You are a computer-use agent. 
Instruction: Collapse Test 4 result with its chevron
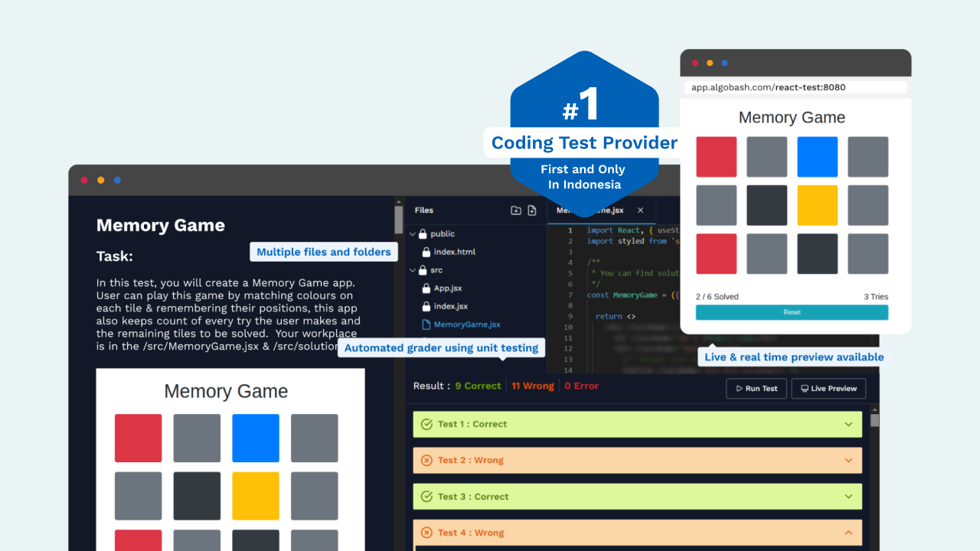[848, 533]
